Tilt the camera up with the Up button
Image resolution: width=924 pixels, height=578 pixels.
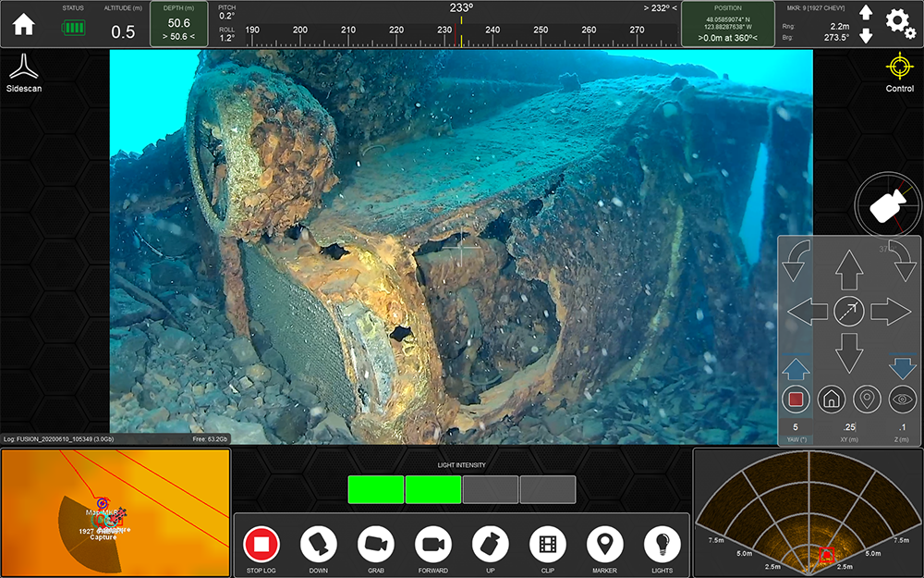pyautogui.click(x=490, y=545)
